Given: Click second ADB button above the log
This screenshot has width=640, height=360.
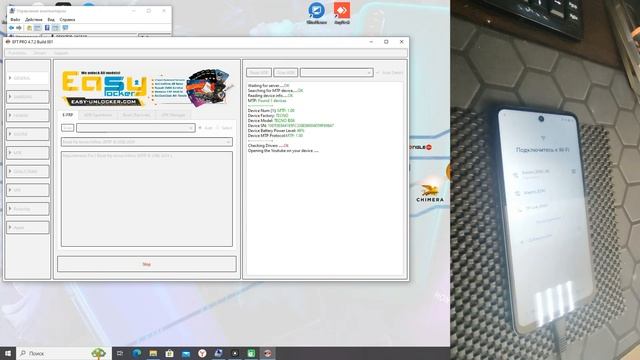Looking at the screenshot, I should [286, 73].
